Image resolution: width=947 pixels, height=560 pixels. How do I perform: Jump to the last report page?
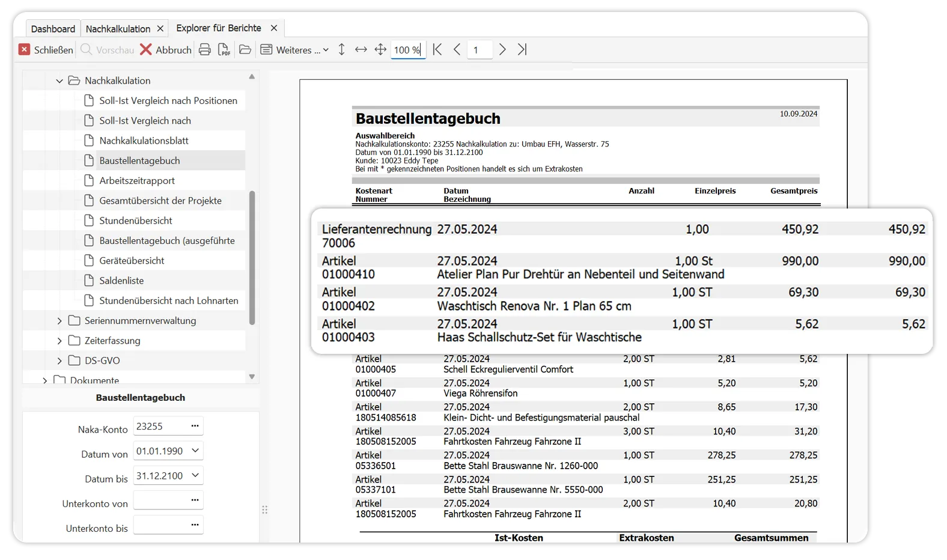point(522,50)
